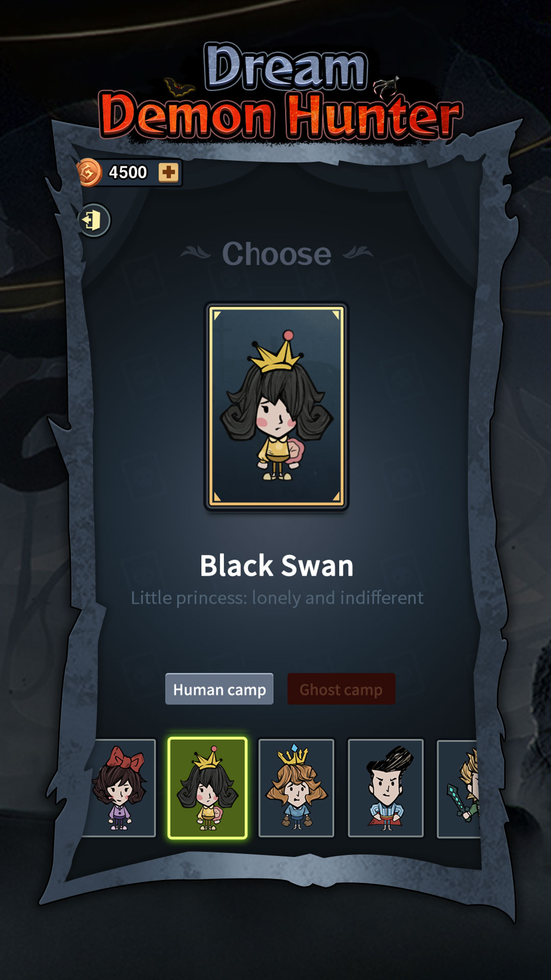Viewport: 551px width, 980px height.
Task: Click the large Black Swan character card
Action: coord(277,406)
